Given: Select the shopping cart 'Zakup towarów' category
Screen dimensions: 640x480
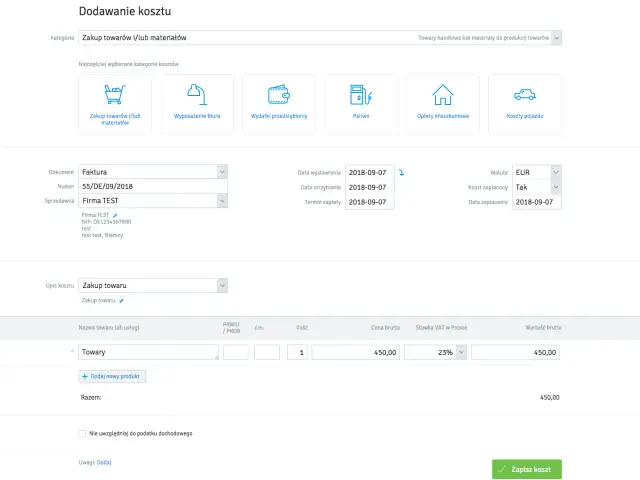Looking at the screenshot, I should coord(114,104).
